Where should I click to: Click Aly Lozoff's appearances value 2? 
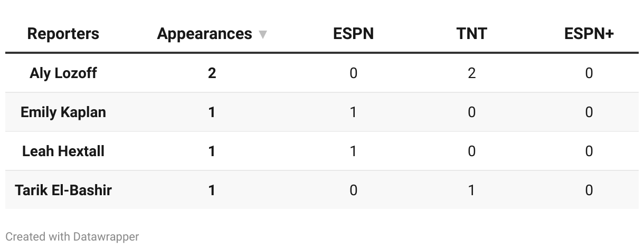point(212,73)
